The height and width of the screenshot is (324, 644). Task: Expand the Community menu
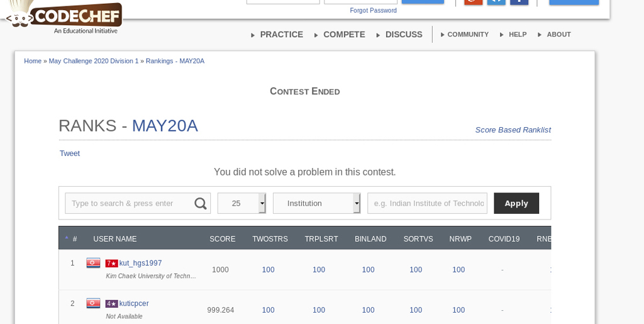[x=467, y=35]
